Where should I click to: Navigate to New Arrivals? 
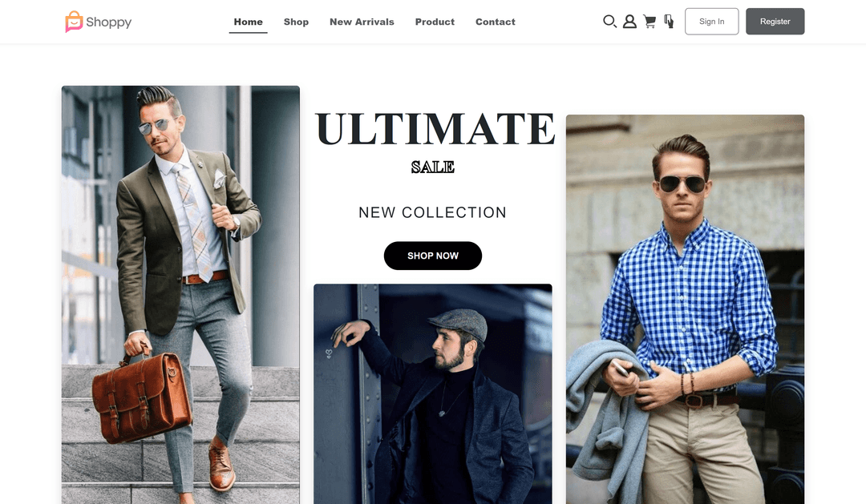coord(362,22)
